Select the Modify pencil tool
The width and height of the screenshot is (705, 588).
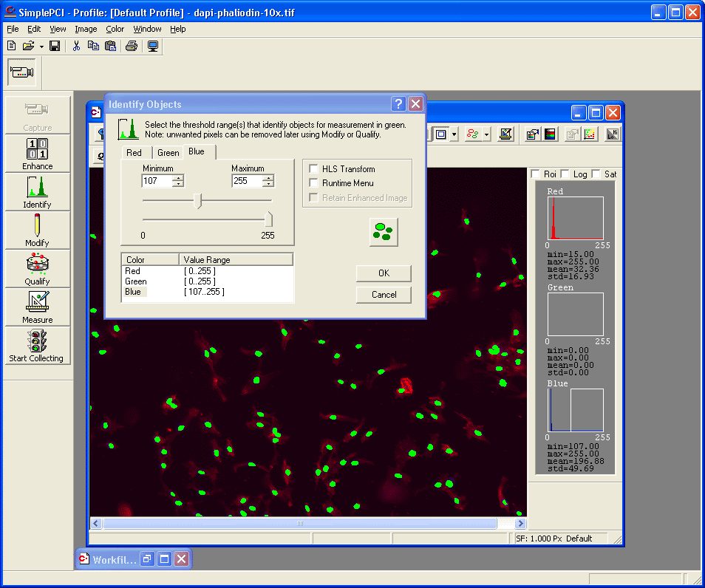tap(38, 230)
